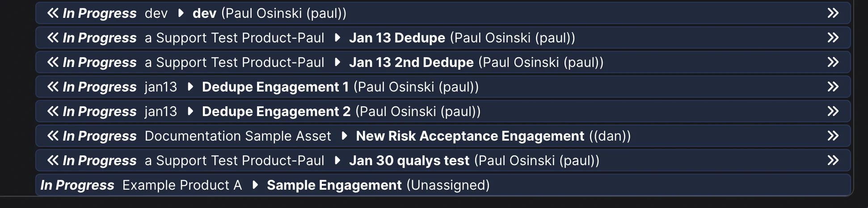Move Dedupe Engagement 2 left
Image resolution: width=868 pixels, height=208 pixels.
(x=53, y=112)
